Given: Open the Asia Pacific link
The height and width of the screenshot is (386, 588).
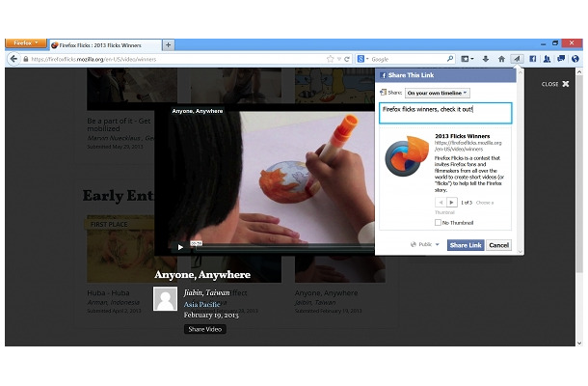Looking at the screenshot, I should [x=201, y=305].
